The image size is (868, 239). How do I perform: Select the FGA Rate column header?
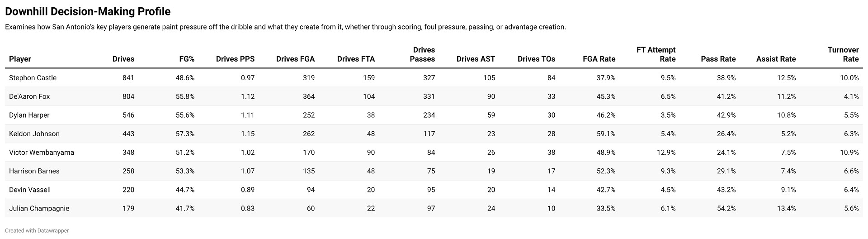[599, 59]
